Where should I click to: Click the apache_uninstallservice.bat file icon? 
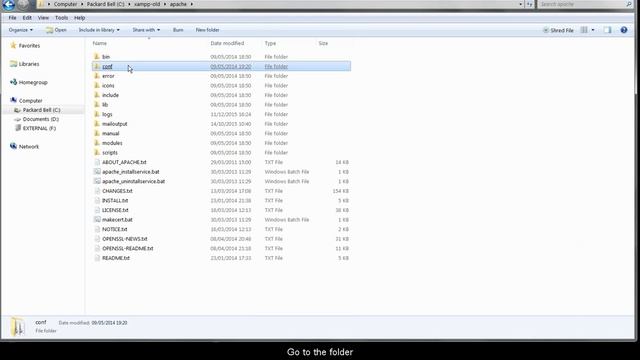click(x=97, y=181)
